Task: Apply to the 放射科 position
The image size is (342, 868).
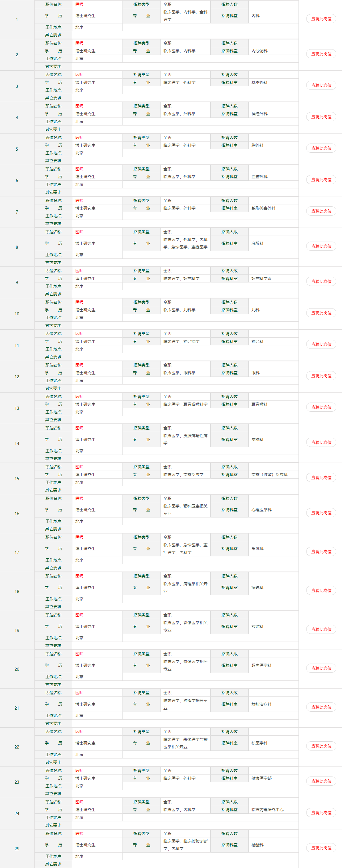Action: (x=321, y=630)
